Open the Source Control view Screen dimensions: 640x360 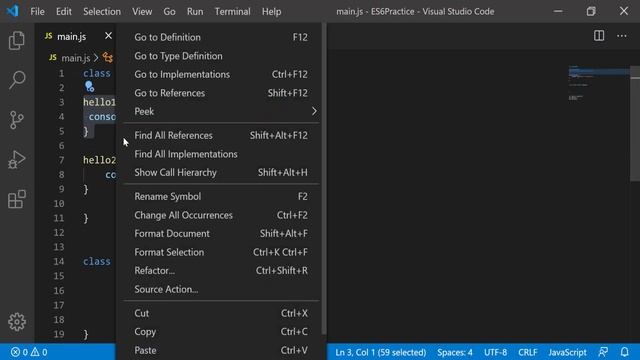pyautogui.click(x=17, y=120)
